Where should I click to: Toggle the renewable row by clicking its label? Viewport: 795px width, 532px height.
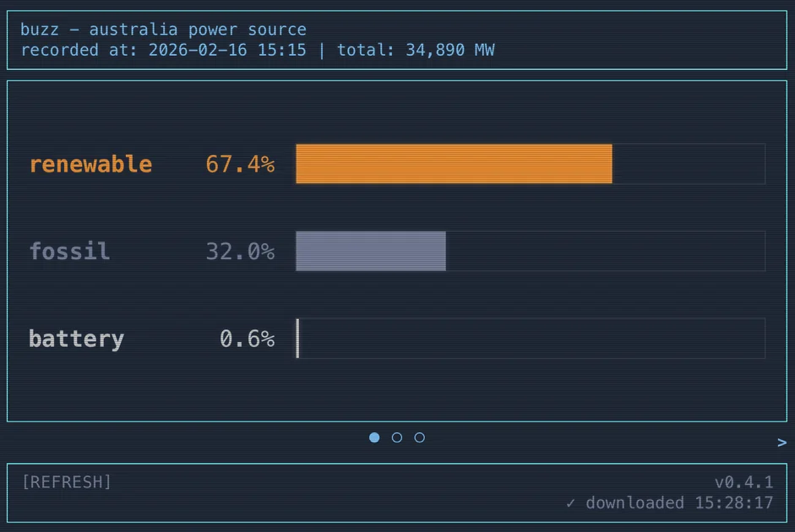pyautogui.click(x=90, y=164)
